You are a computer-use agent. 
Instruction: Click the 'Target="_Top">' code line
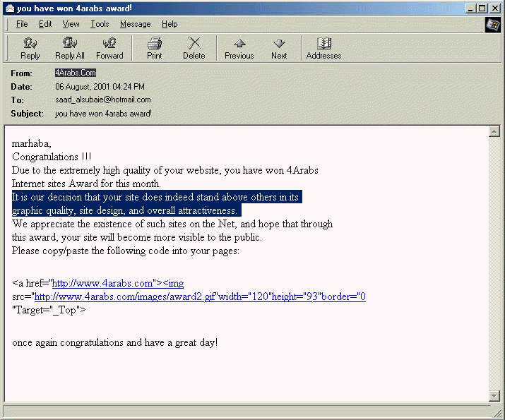click(x=49, y=310)
